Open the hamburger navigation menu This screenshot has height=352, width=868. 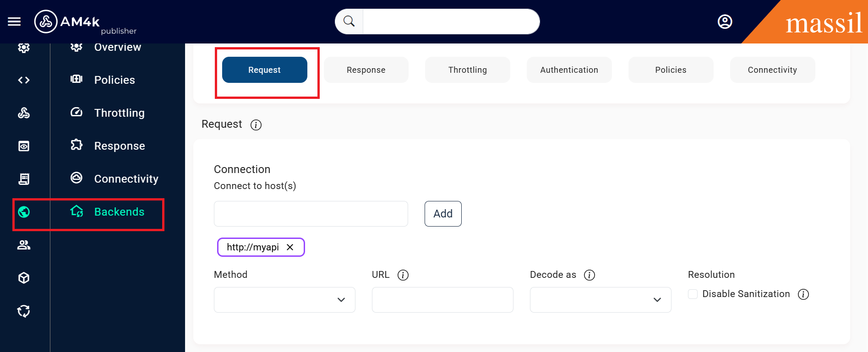tap(14, 22)
